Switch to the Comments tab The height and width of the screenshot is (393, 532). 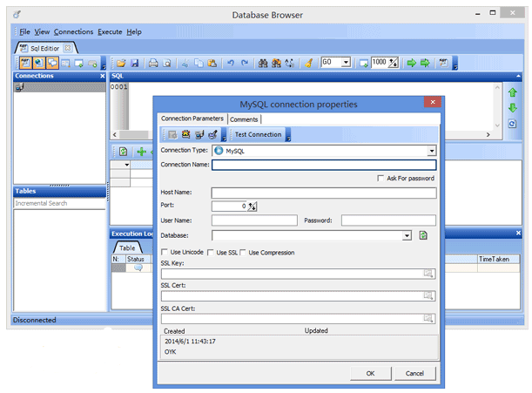(x=244, y=119)
